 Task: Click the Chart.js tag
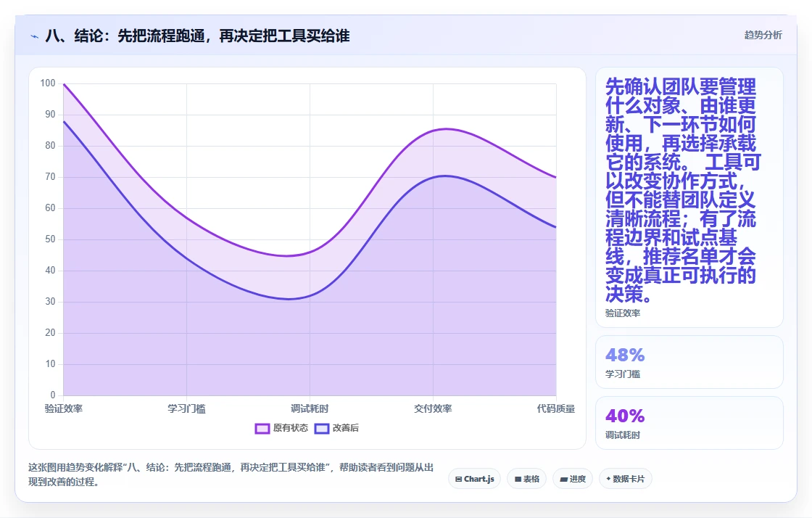474,479
